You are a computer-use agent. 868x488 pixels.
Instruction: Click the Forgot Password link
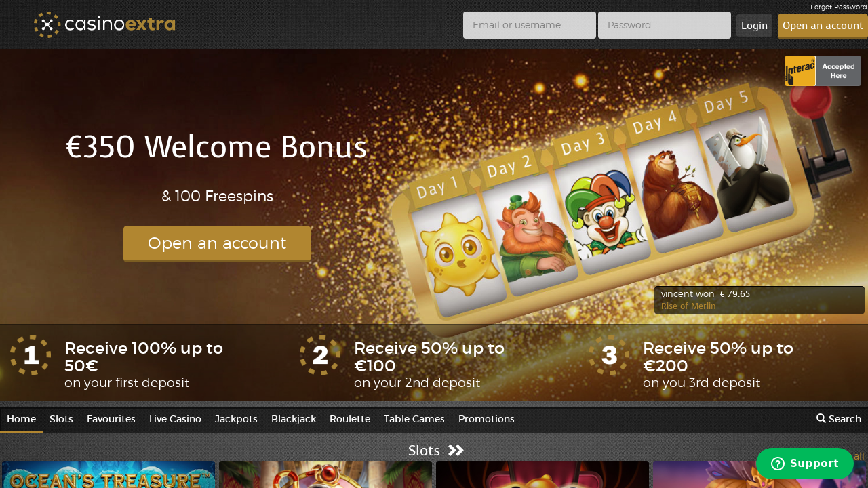[839, 7]
